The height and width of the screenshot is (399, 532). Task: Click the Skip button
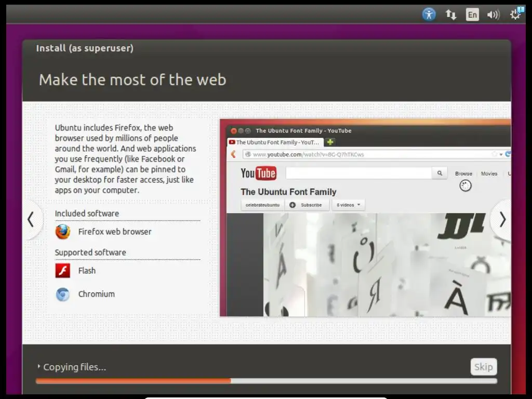tap(484, 367)
